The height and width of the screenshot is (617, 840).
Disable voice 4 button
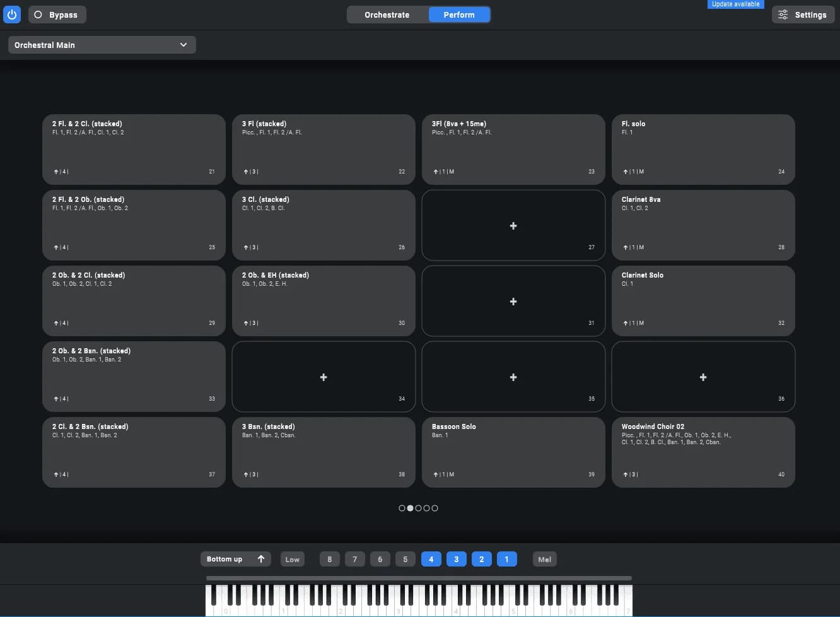pyautogui.click(x=431, y=559)
